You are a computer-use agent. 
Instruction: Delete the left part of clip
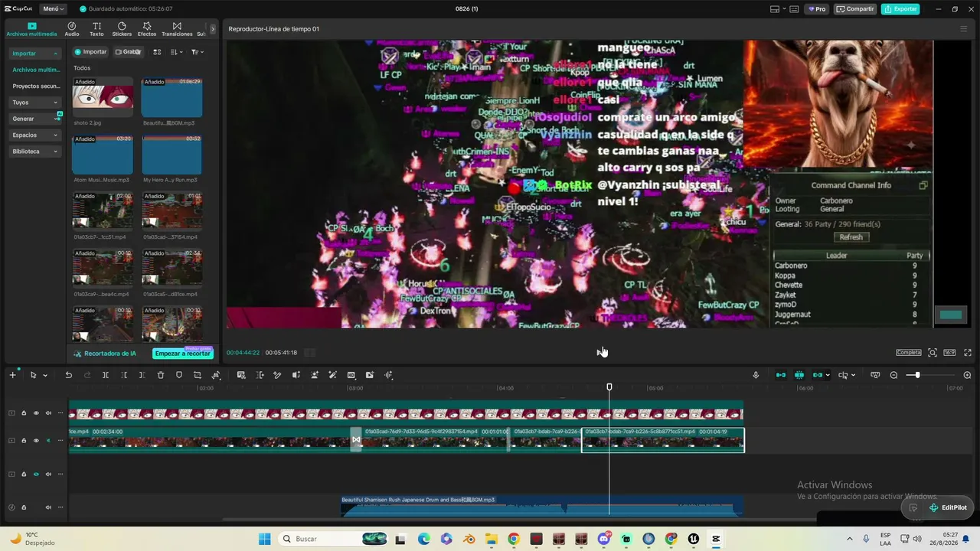[x=124, y=375]
